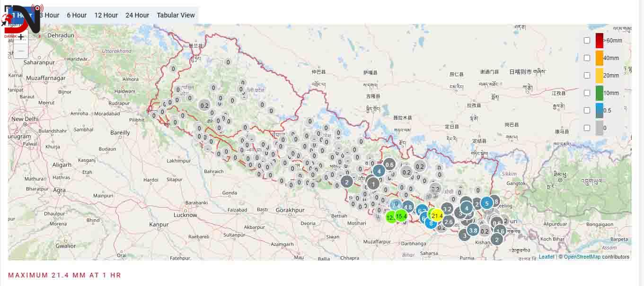Open the green 12 rainfall station marker
The width and height of the screenshot is (644, 286).
coord(390,217)
